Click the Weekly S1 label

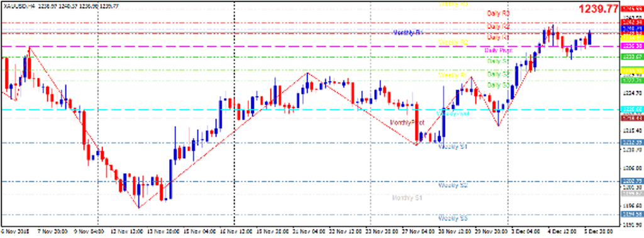pyautogui.click(x=453, y=146)
